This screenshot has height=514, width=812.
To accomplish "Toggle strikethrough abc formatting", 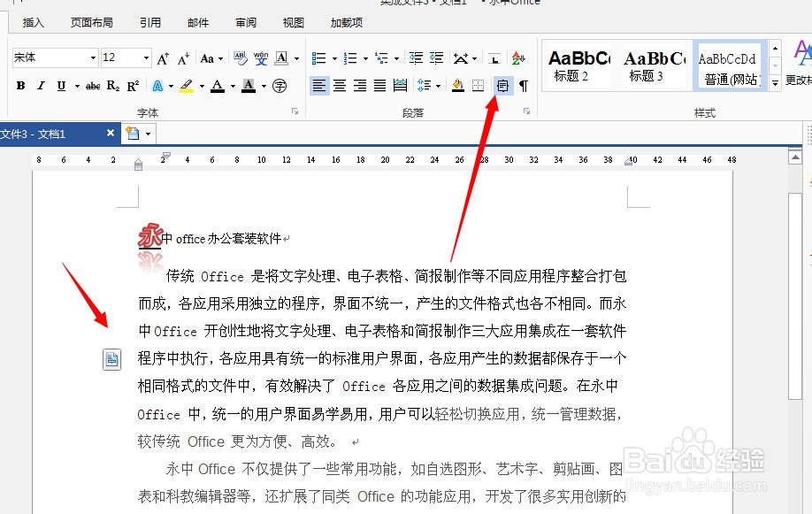I will pos(93,86).
